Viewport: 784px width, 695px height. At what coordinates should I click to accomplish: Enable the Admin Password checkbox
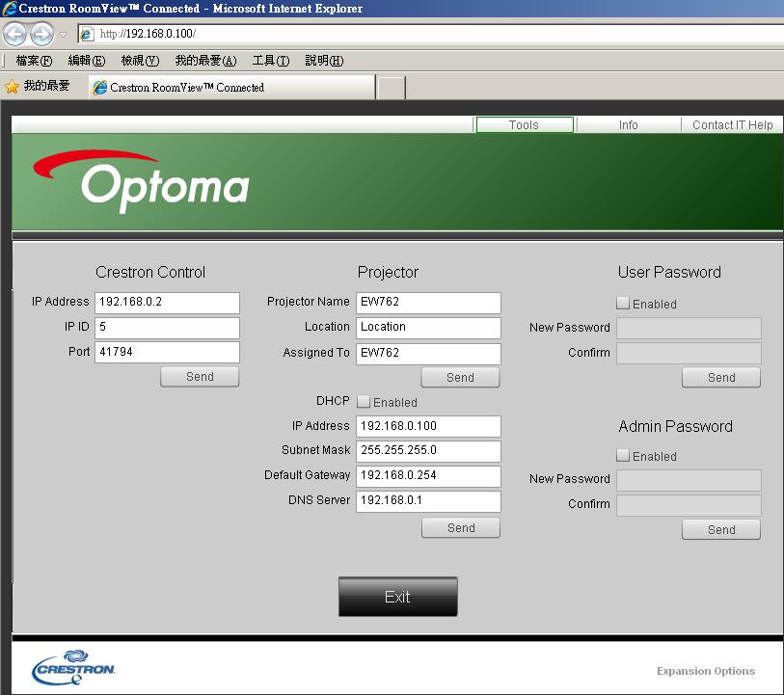pos(623,455)
